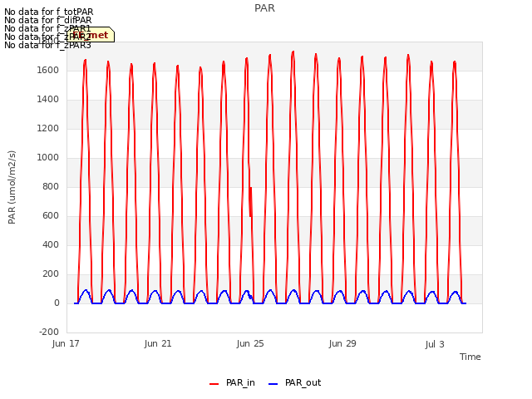Click the blue PAR_out legend swatch
This screenshot has height=399, width=532.
(273, 384)
